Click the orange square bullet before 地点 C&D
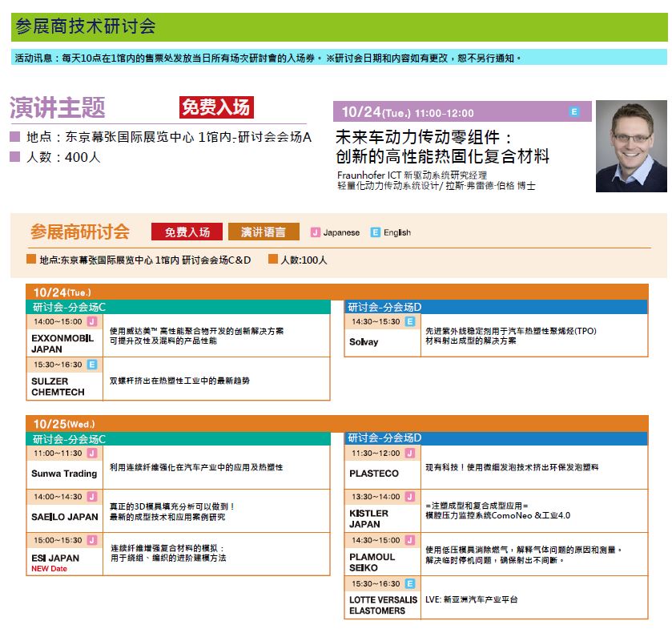This screenshot has width=672, height=629. click(31, 259)
